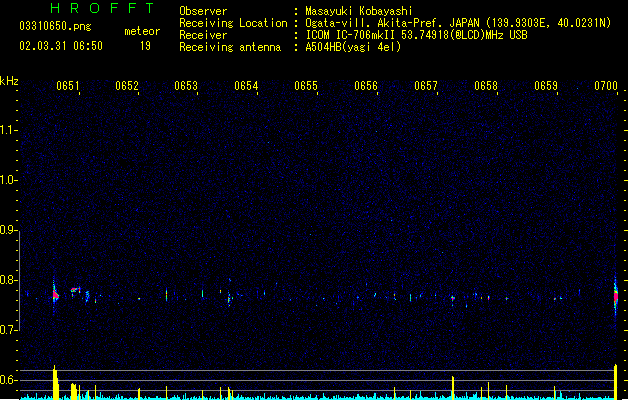
Task: Click the 0.9 kHz frequency label
Action: click(8, 230)
